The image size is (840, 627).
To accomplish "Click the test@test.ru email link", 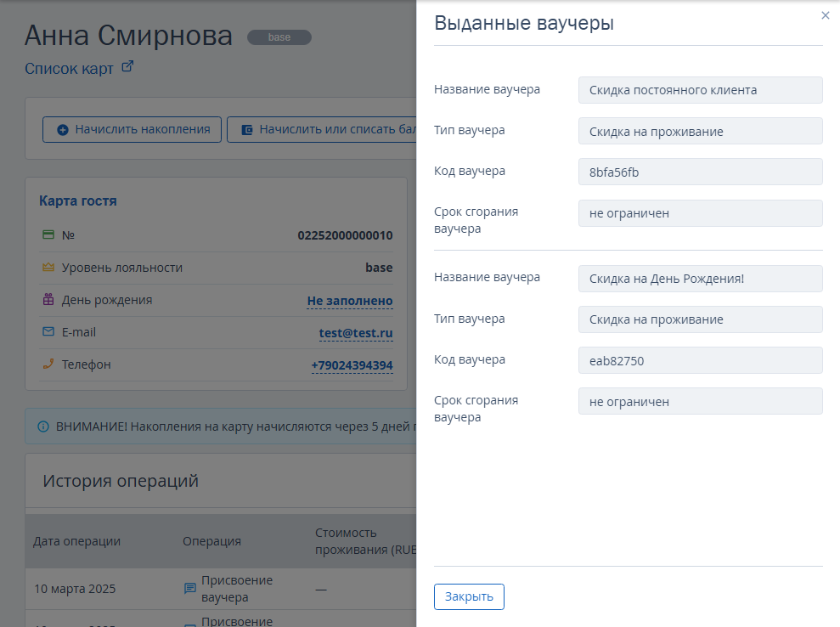I will tap(356, 333).
